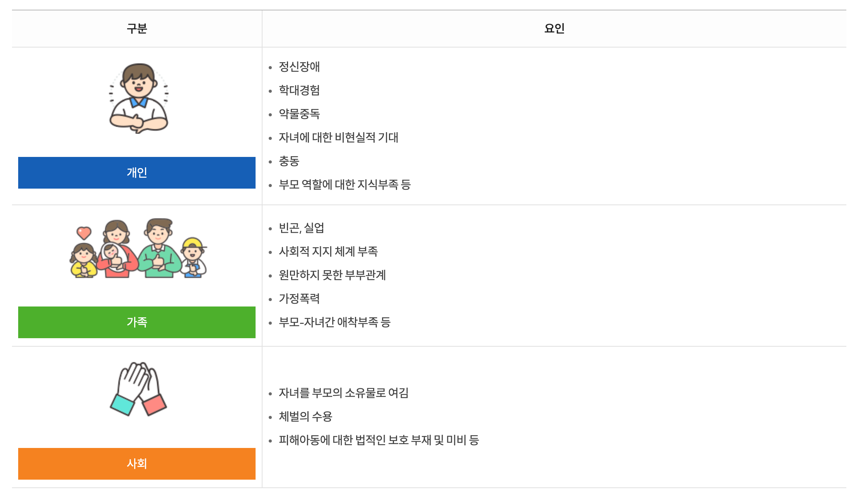The width and height of the screenshot is (856, 504).
Task: Click the mother holding baby
Action: [116, 249]
